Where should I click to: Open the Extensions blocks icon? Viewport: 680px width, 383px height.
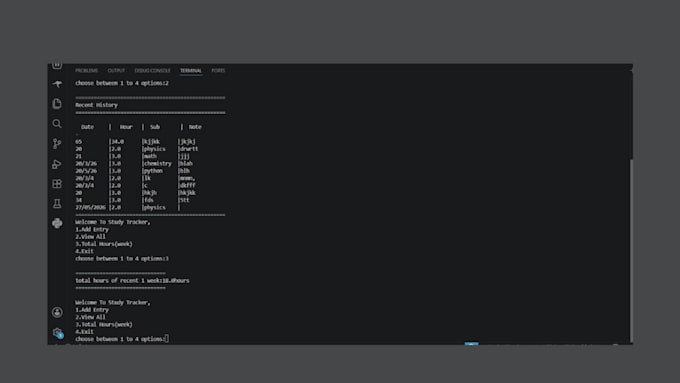click(x=57, y=184)
